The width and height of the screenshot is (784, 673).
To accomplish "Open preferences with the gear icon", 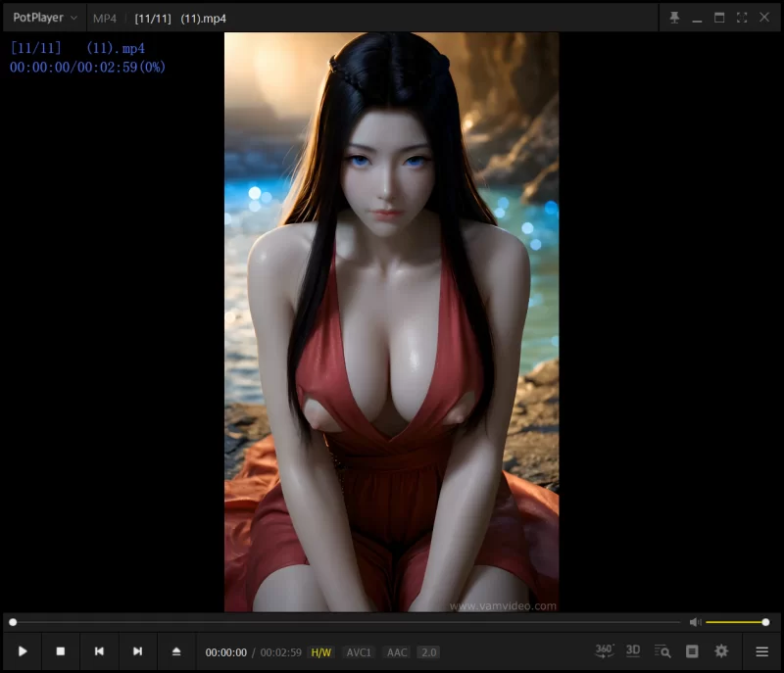I will coord(721,651).
